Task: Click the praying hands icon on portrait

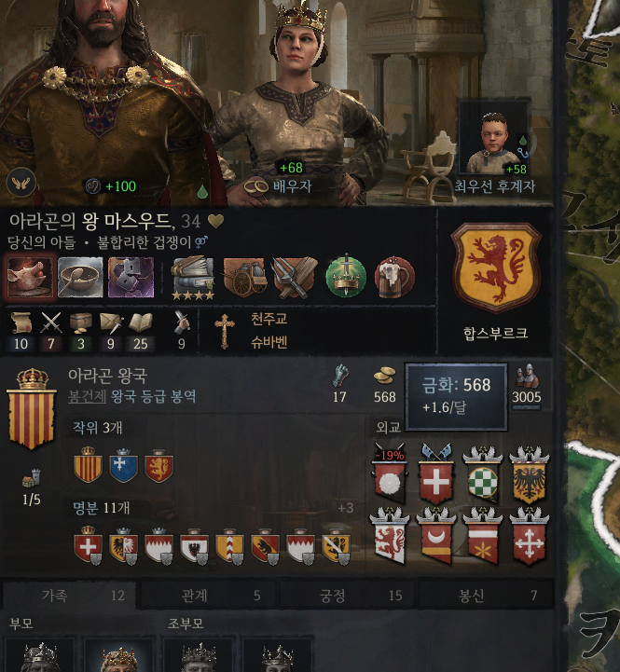Action: click(21, 183)
